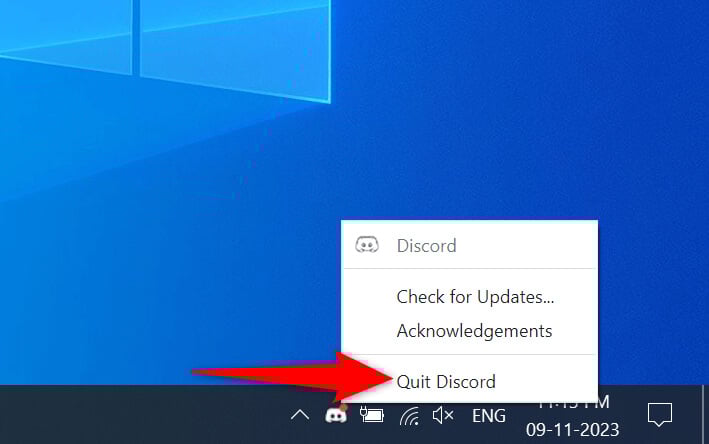Expand the hidden tray icons chevron

[x=299, y=415]
